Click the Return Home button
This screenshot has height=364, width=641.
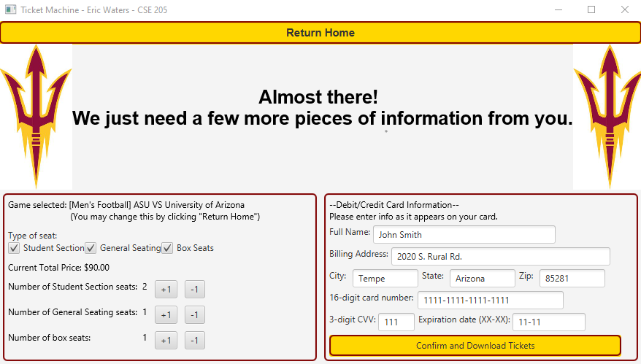[320, 33]
